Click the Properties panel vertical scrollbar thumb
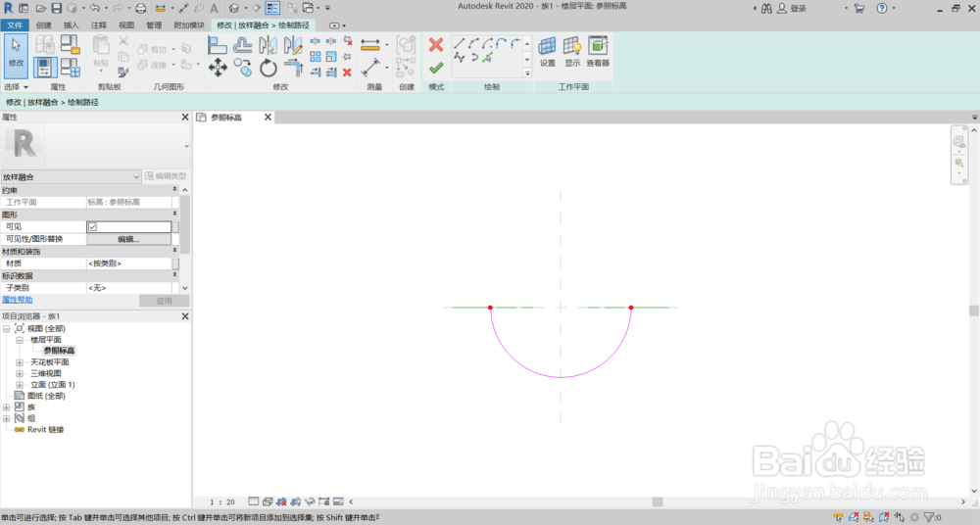 coord(185,225)
